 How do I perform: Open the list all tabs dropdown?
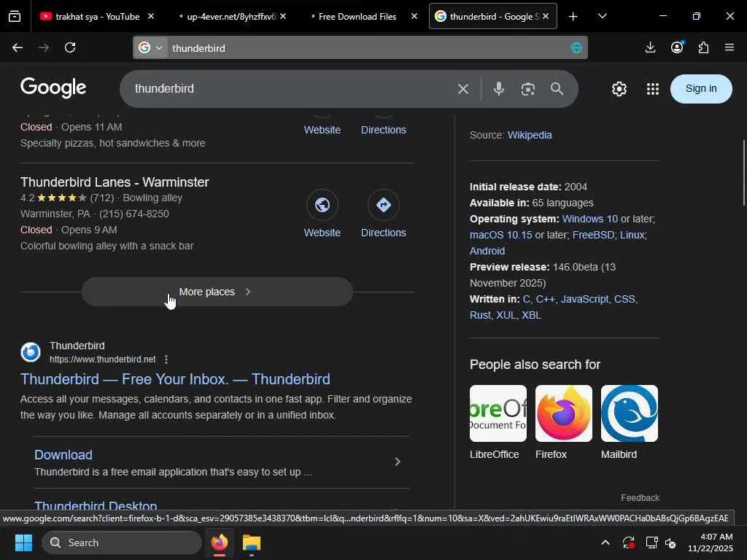pyautogui.click(x=603, y=16)
